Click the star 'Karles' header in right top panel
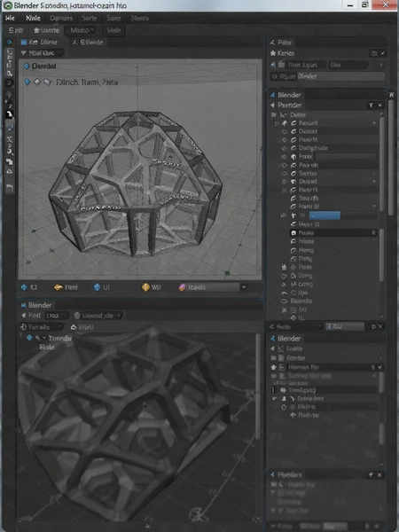The image size is (399, 532). [282, 53]
